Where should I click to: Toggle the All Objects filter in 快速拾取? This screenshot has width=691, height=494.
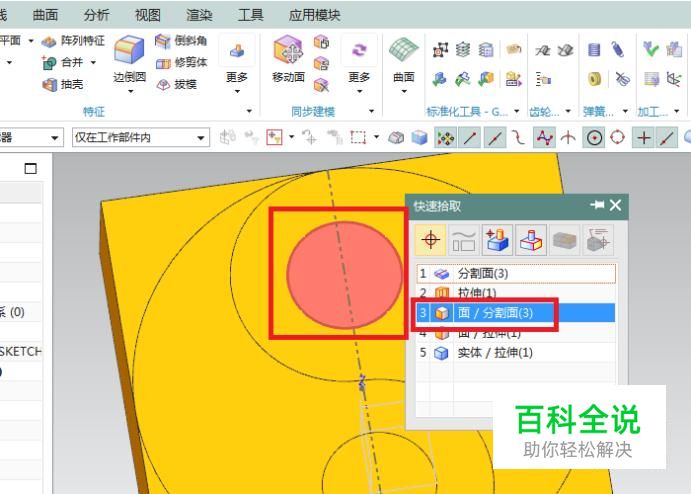(x=431, y=240)
